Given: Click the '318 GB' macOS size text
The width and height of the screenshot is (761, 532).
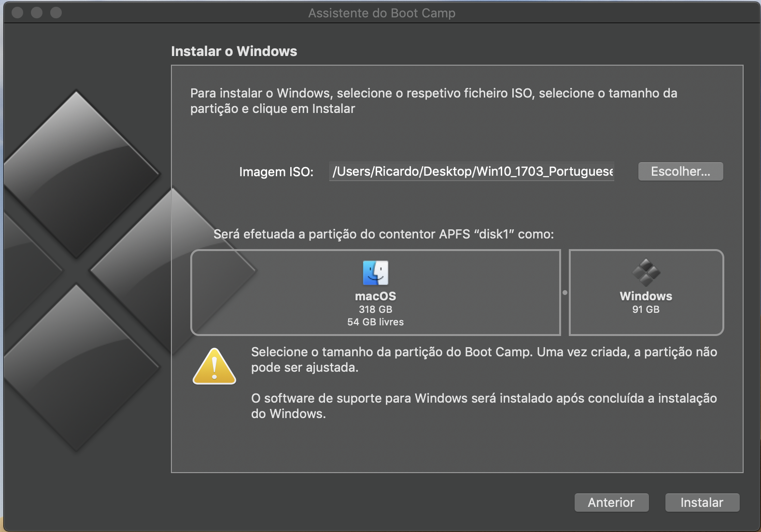Looking at the screenshot, I should click(x=376, y=309).
